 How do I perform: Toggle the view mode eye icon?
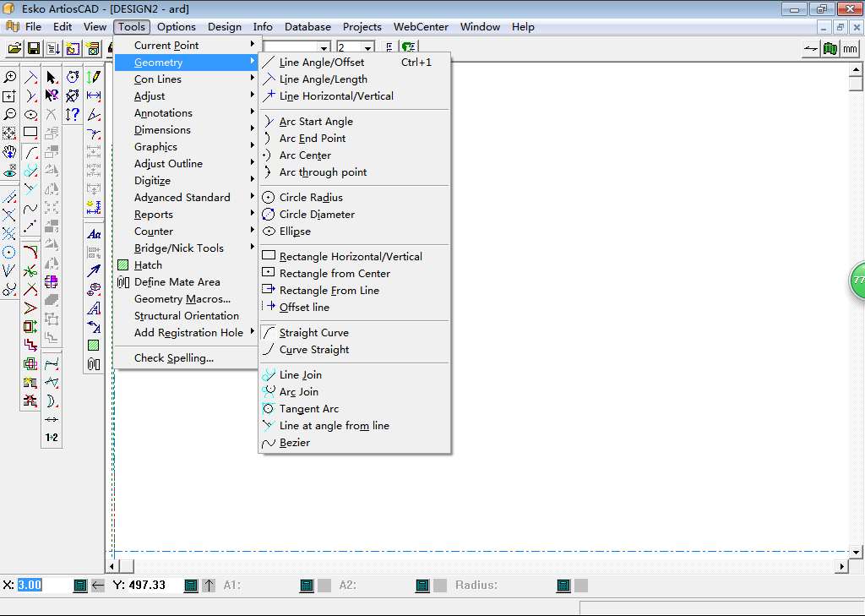pos(9,172)
